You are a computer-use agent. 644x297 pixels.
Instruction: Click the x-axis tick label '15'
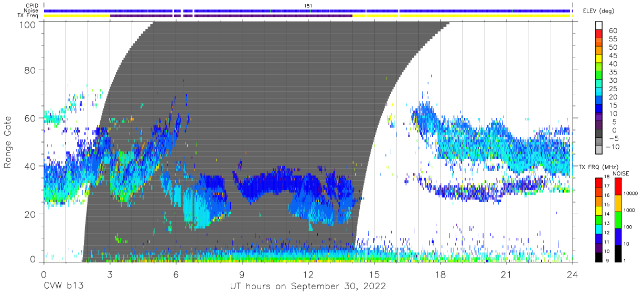pos(374,274)
